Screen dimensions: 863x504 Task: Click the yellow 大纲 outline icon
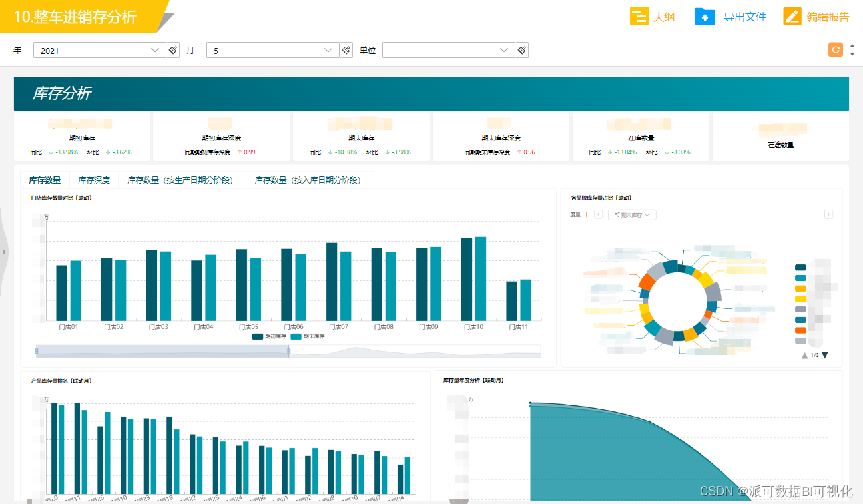click(639, 17)
